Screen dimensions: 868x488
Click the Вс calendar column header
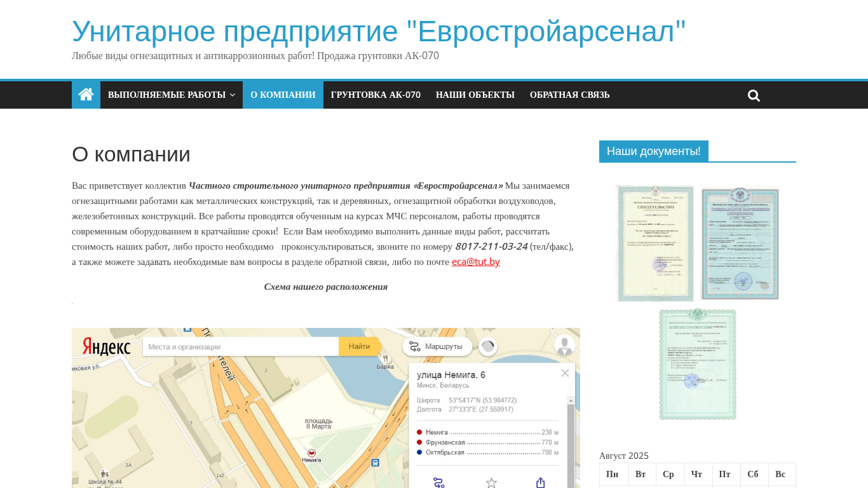782,475
